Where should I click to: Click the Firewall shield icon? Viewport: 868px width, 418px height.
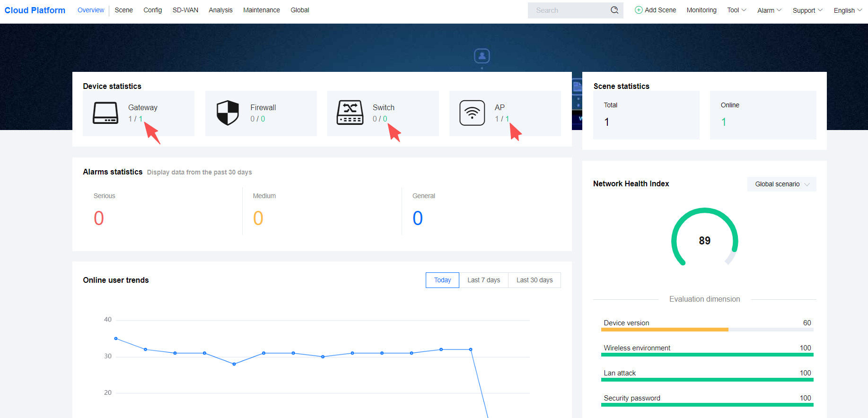[x=228, y=113]
